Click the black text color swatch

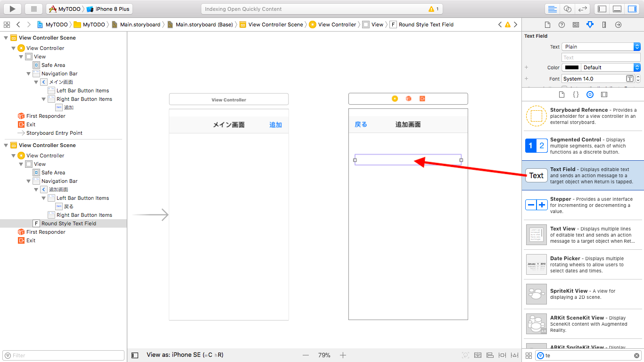tap(571, 67)
